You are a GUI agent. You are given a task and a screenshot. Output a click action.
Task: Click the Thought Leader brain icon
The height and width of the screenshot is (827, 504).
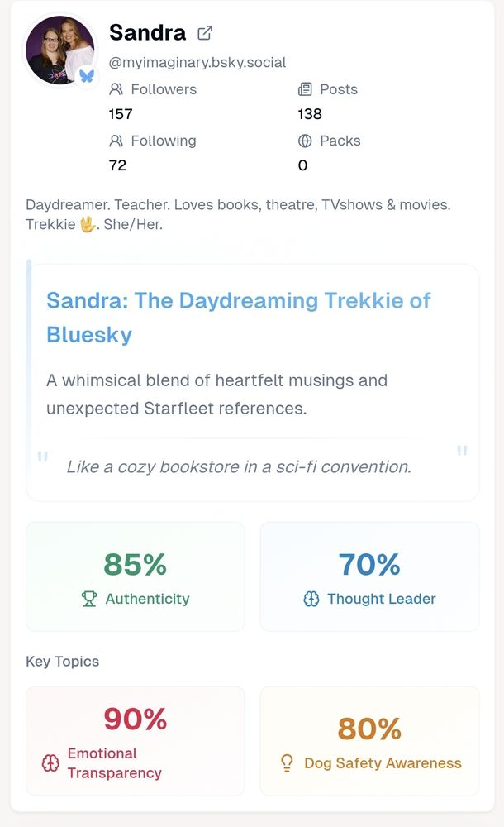pyautogui.click(x=311, y=599)
